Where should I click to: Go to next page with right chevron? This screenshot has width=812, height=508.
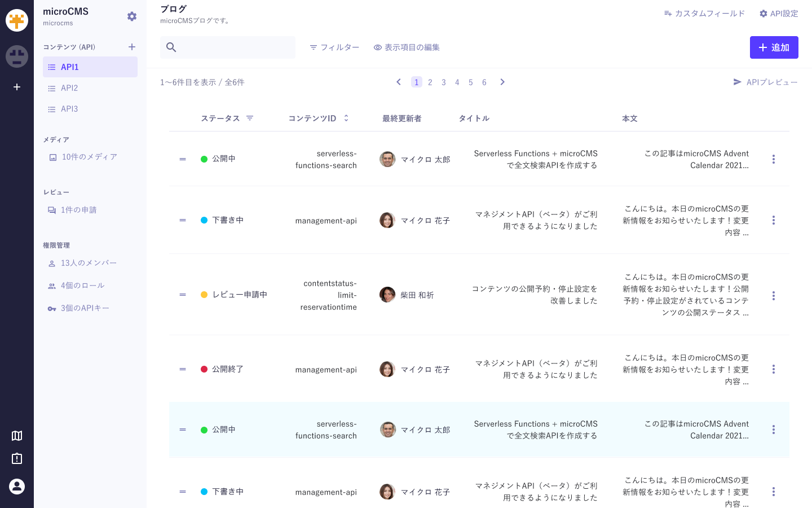[502, 82]
